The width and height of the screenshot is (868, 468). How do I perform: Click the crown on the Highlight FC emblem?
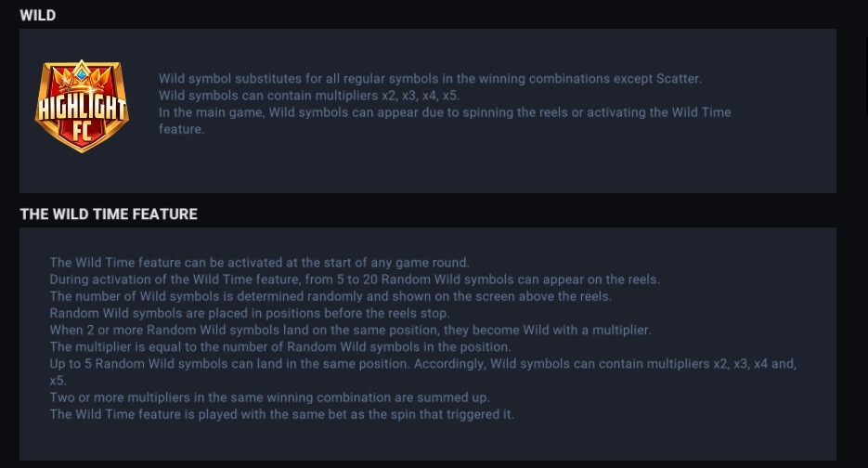click(x=82, y=77)
